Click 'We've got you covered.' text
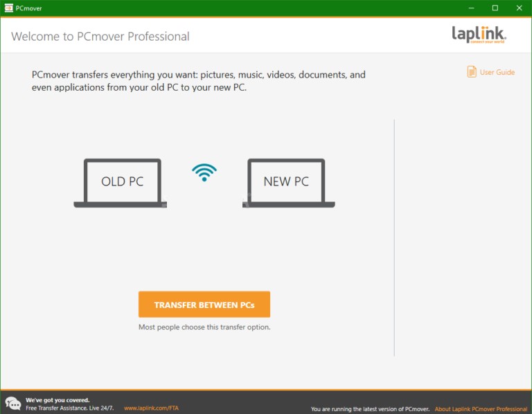 click(57, 400)
